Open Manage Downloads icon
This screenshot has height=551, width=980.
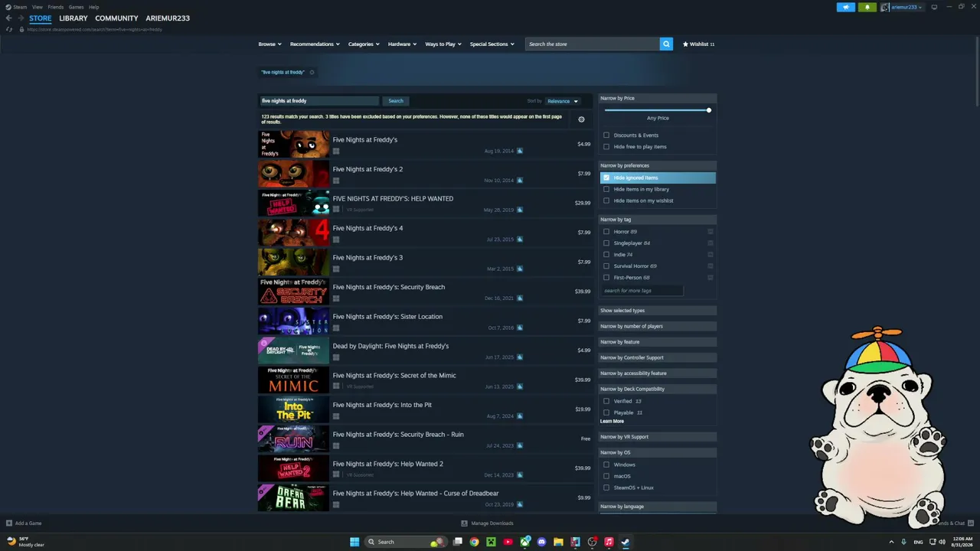[464, 523]
